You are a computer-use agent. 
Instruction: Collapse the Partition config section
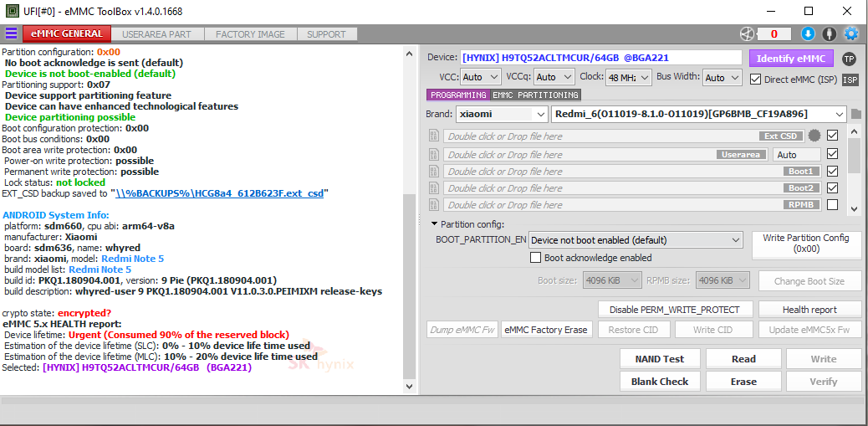pyautogui.click(x=435, y=224)
